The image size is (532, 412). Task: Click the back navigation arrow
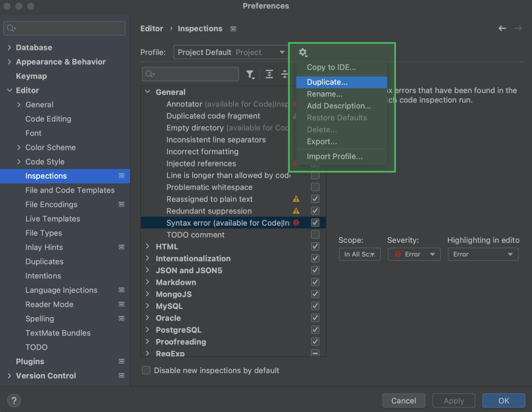502,28
